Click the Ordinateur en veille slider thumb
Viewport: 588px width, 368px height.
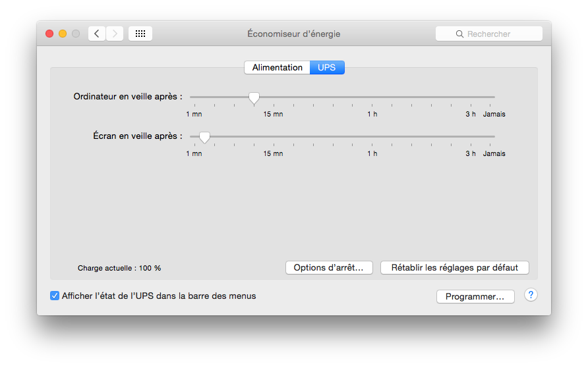254,97
